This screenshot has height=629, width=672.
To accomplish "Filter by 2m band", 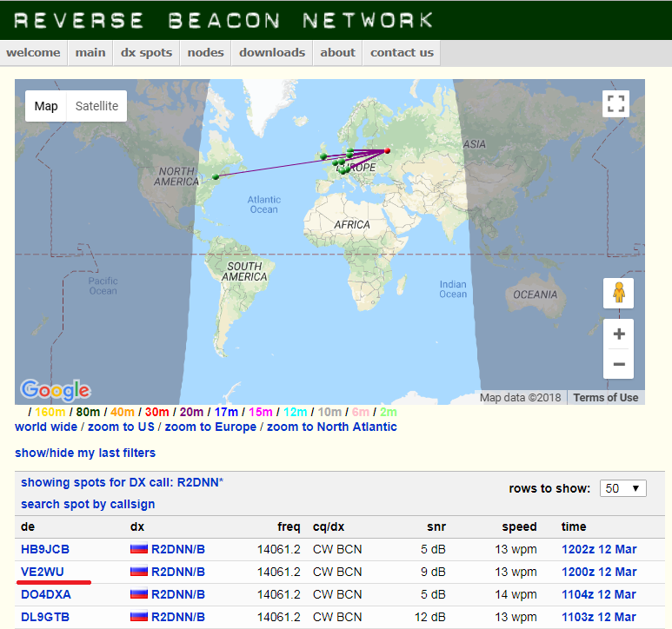I will coord(389,412).
